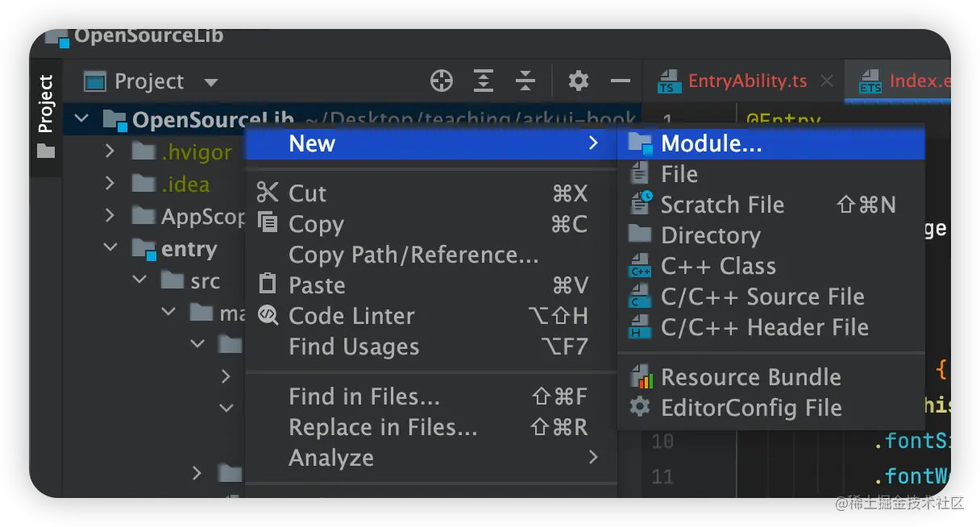Click the clipboard Paste icon
This screenshot has width=980, height=527.
coord(267,284)
